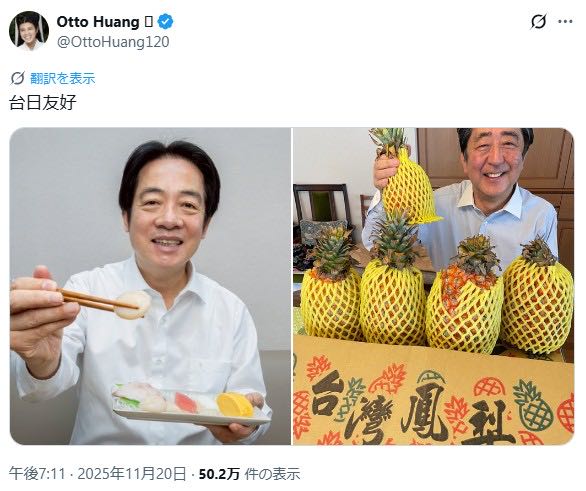Viewport: 586px width, 491px height.
Task: Open the three-dot more options menu
Action: [565, 22]
